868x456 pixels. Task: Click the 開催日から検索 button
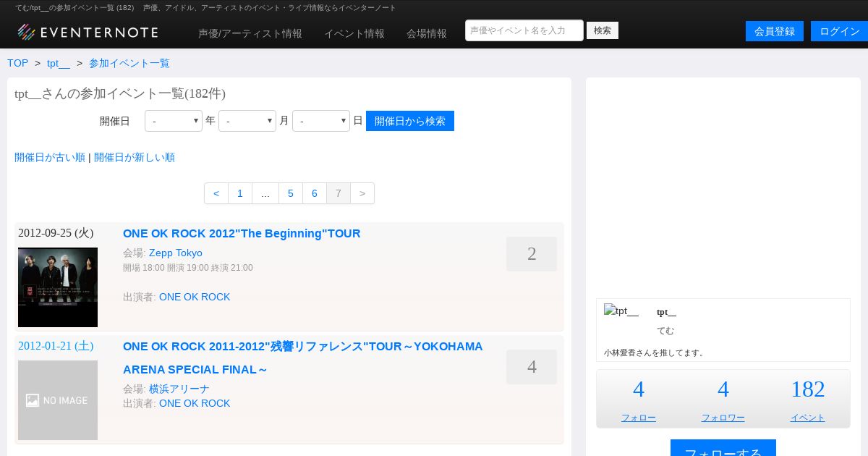tap(410, 121)
